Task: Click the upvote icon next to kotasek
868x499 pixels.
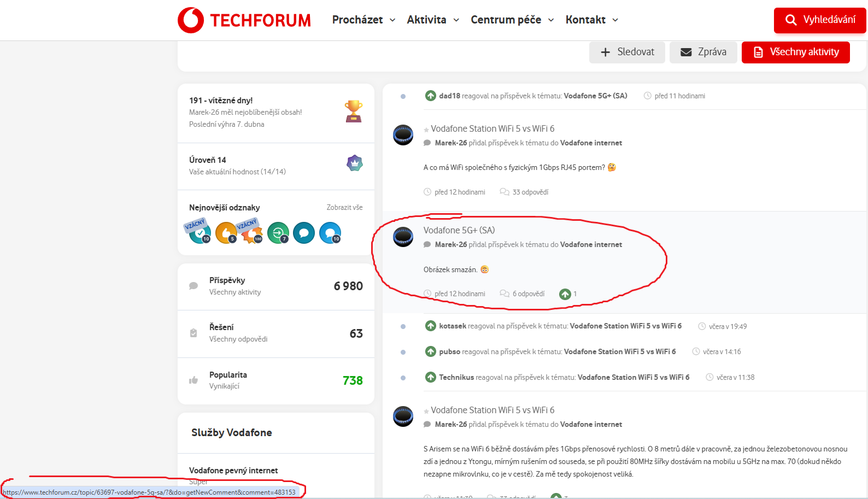Action: coord(431,326)
